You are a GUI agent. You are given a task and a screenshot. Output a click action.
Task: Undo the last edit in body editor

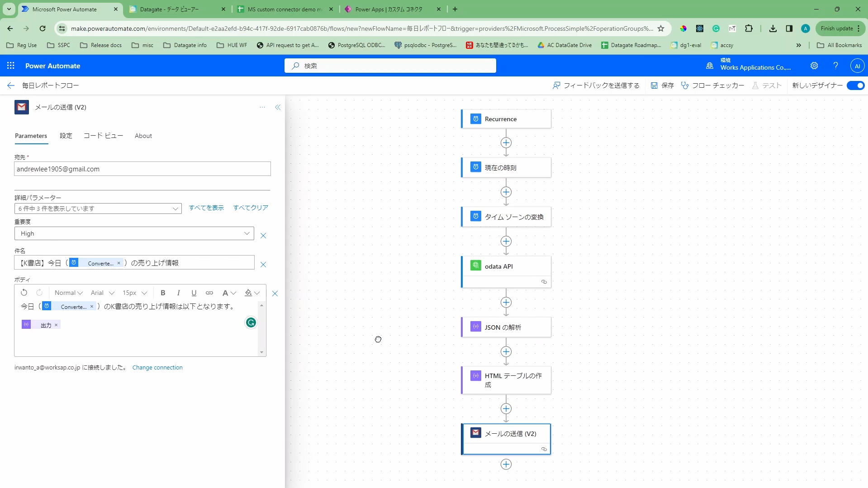click(x=24, y=293)
